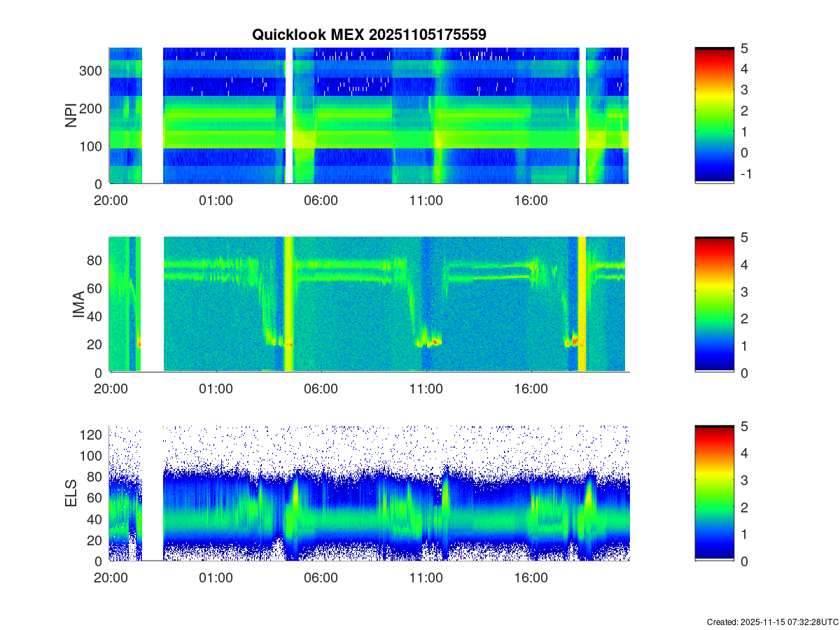840x630 pixels.
Task: Click the white data gap in the ELS spectrogram
Action: 153,493
